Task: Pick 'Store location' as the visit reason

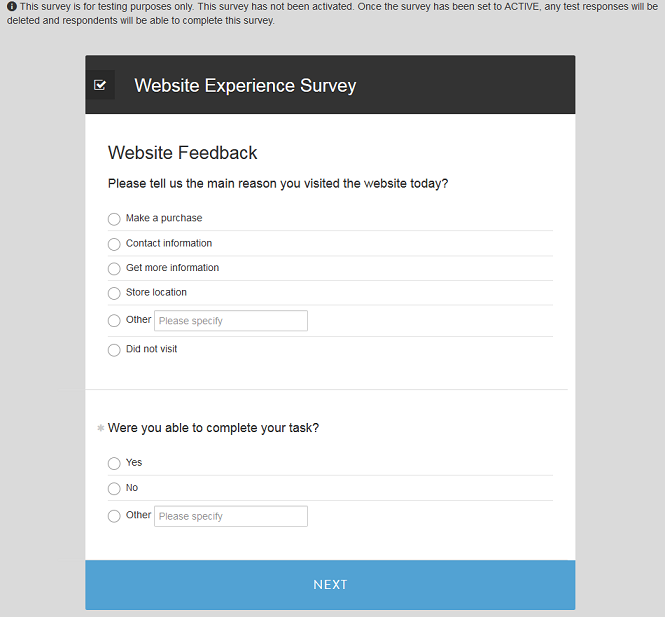Action: click(114, 293)
